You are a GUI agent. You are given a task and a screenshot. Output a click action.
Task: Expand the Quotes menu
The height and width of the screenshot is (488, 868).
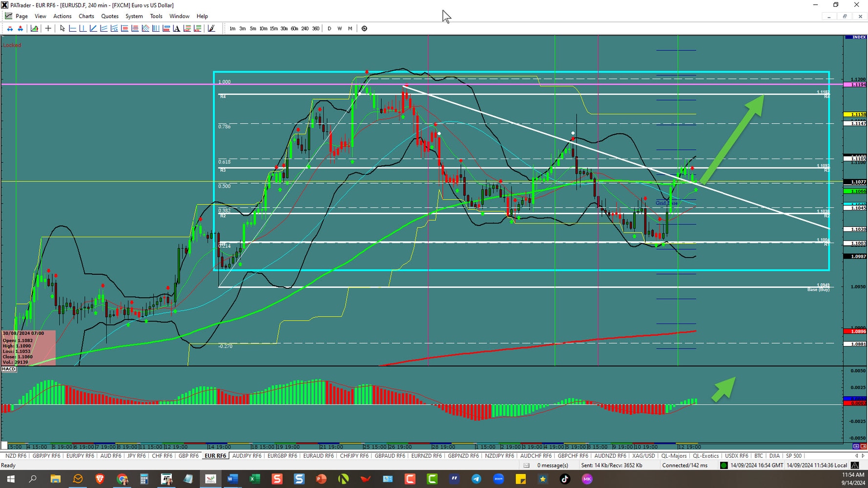coord(110,16)
